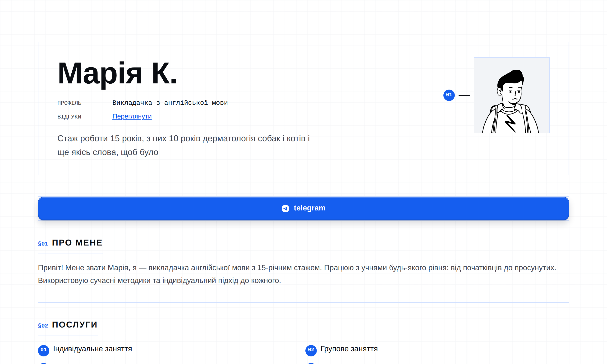Image resolution: width=607 pixels, height=364 pixels.
Task: Open the Переглянути reviews link
Action: point(132,116)
